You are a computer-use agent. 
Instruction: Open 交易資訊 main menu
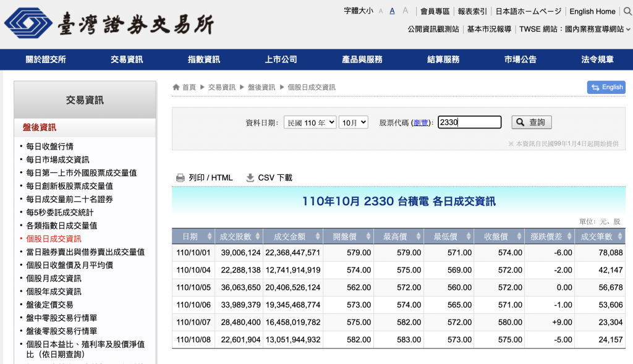[127, 59]
